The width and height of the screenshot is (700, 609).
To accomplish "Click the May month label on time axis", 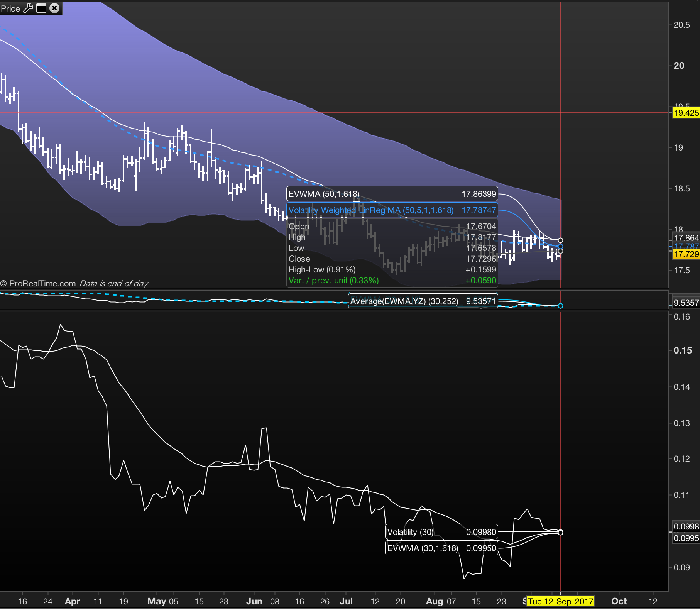I will 157,601.
